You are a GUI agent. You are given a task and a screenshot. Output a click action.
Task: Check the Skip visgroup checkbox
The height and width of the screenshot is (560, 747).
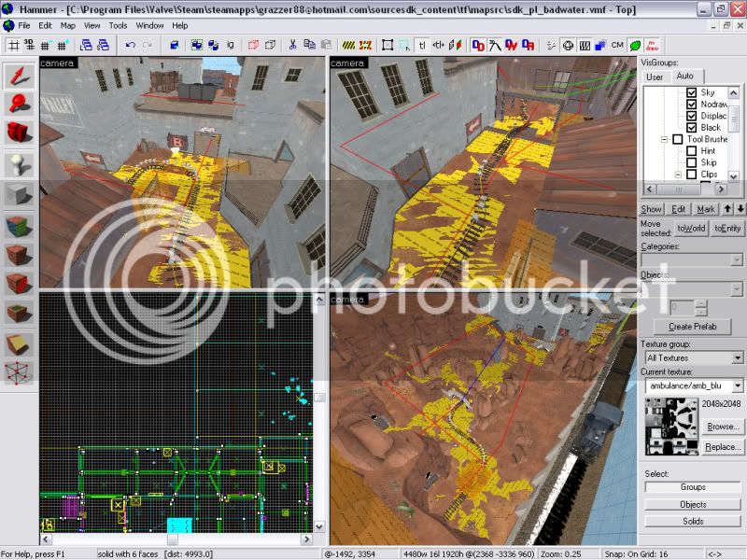pyautogui.click(x=691, y=162)
